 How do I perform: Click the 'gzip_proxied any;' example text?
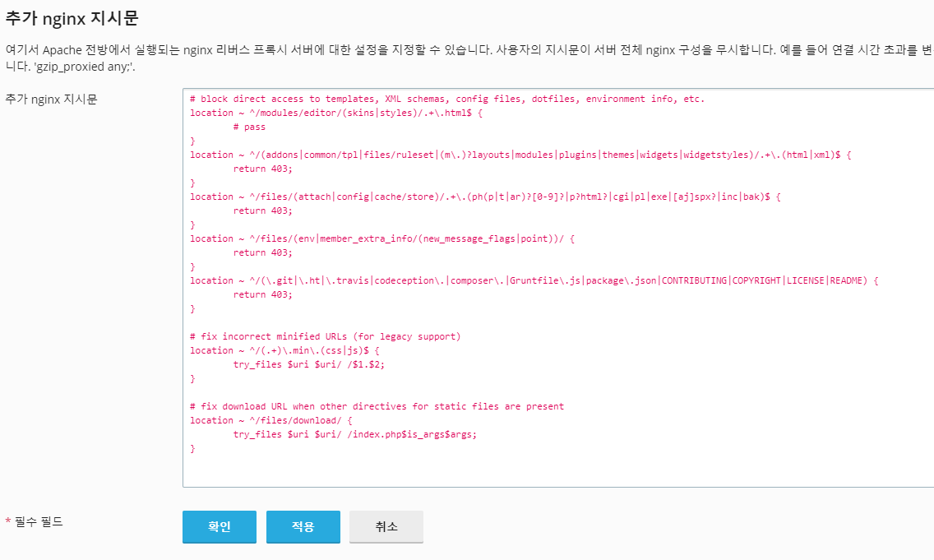point(84,67)
